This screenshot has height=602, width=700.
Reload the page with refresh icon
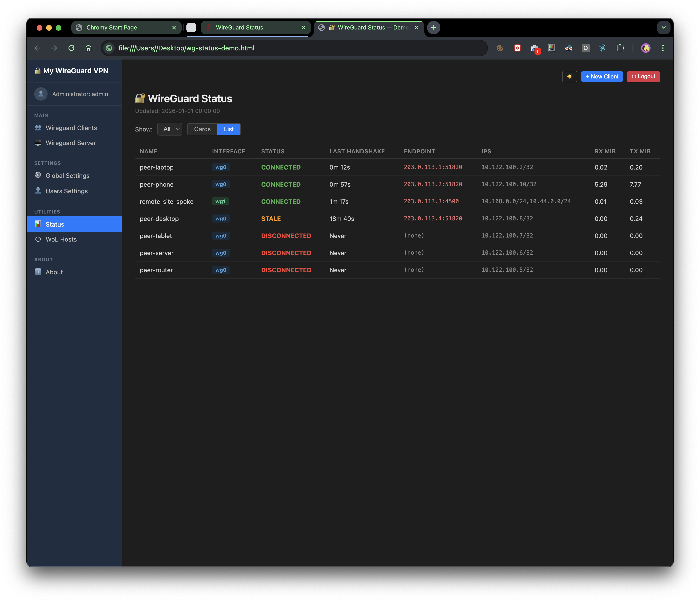71,48
